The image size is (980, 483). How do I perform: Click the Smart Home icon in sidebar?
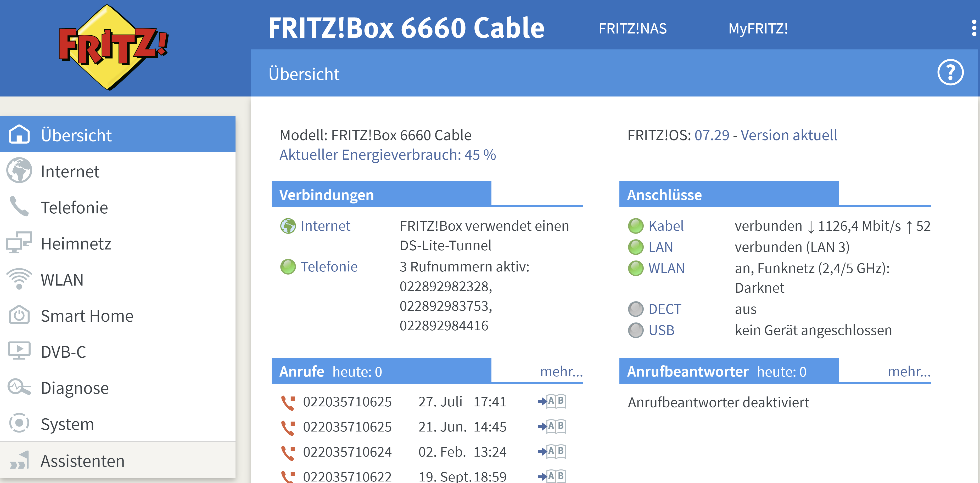tap(19, 315)
